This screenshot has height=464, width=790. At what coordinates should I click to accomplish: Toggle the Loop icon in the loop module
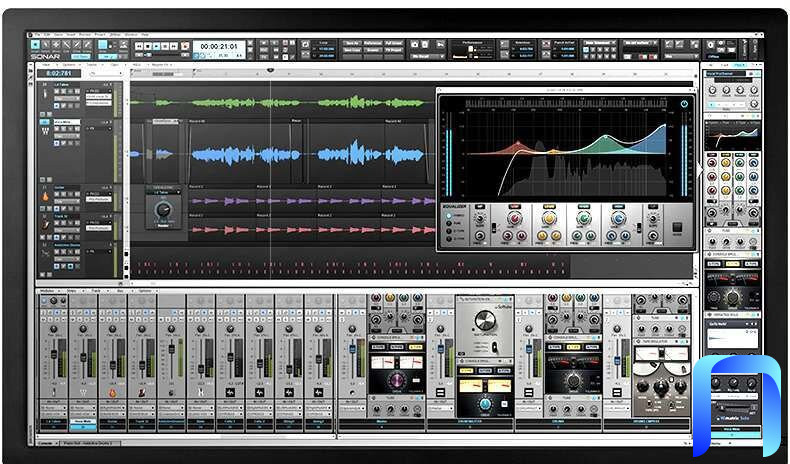pos(305,44)
